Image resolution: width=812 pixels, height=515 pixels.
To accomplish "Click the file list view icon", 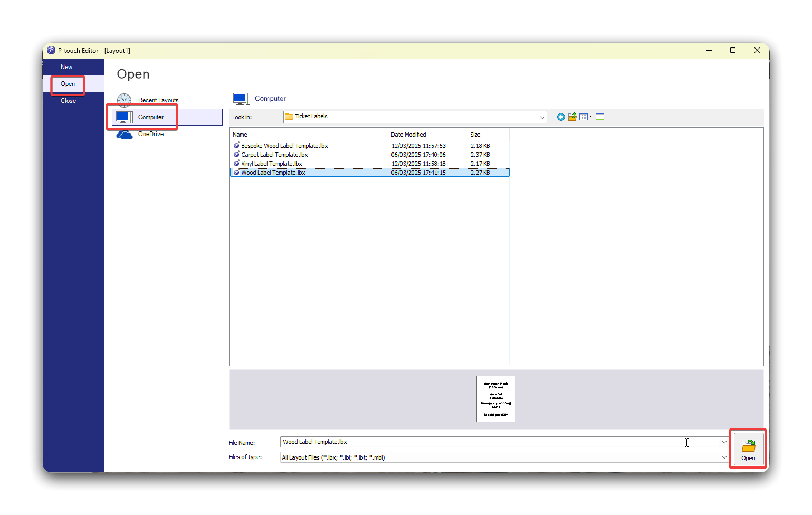I will point(583,117).
